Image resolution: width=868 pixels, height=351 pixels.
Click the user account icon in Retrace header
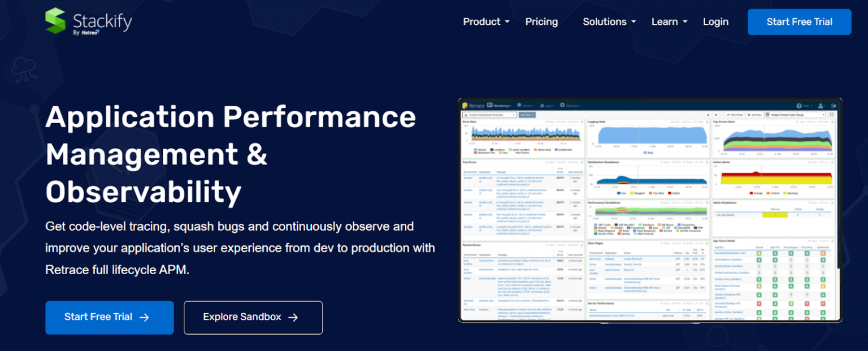pyautogui.click(x=819, y=105)
